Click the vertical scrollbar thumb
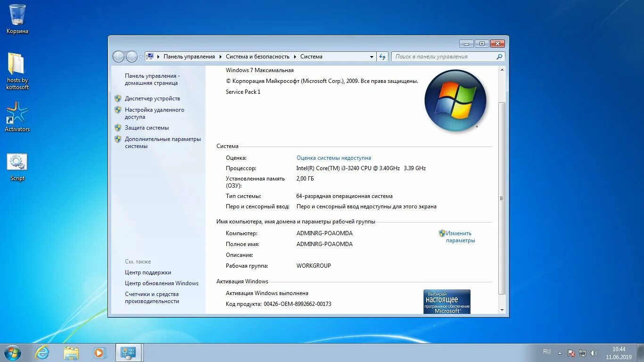 point(502,198)
